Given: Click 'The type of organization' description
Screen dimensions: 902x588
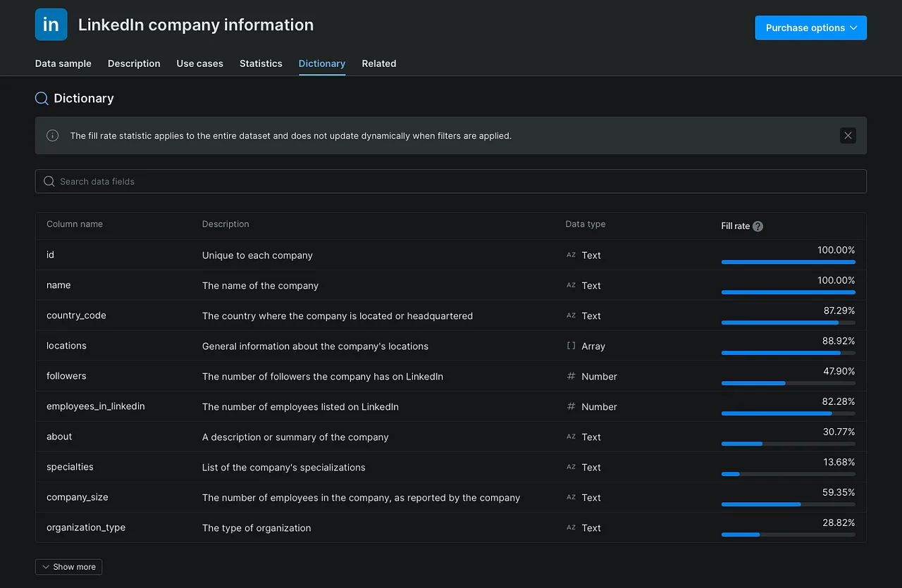Looking at the screenshot, I should 257,527.
